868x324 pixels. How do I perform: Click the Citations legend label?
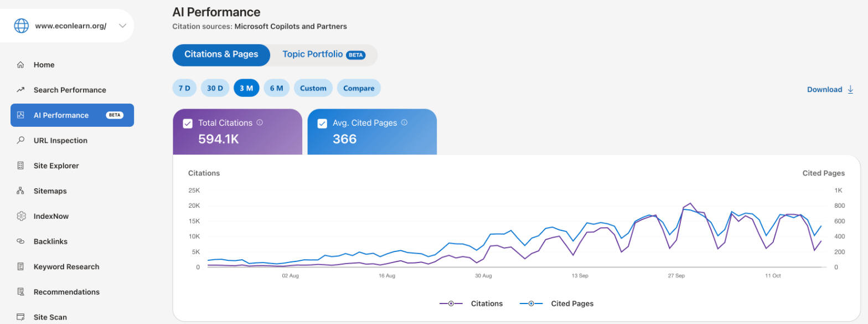[x=487, y=304]
